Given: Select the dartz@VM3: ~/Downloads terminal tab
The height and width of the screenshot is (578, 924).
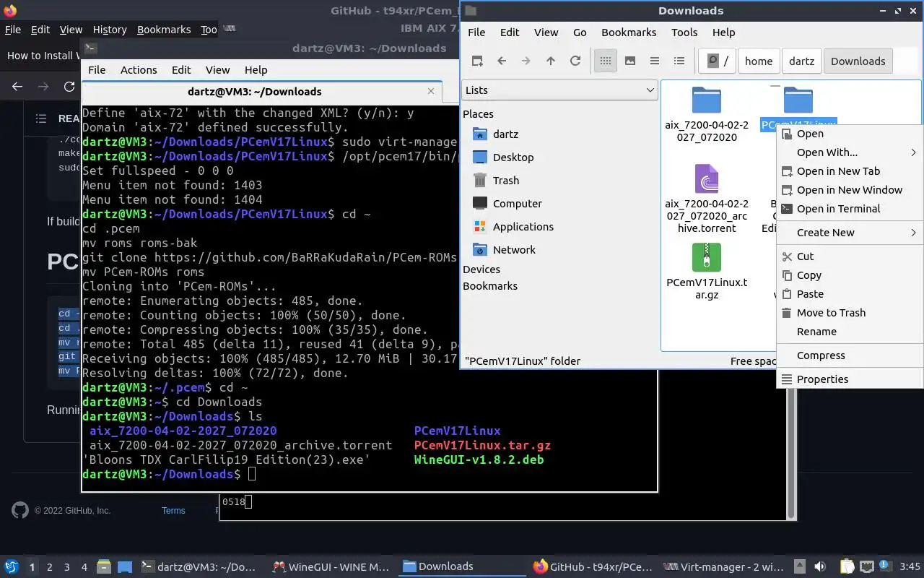Looking at the screenshot, I should [254, 92].
